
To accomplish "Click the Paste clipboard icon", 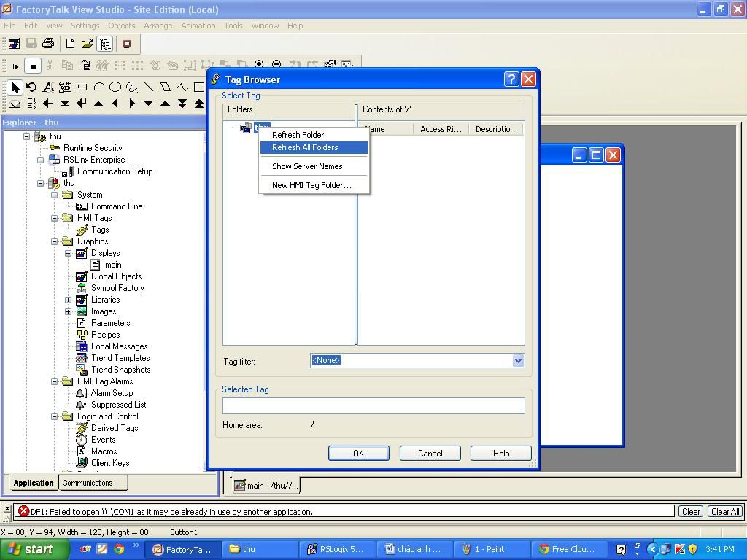I will point(85,65).
